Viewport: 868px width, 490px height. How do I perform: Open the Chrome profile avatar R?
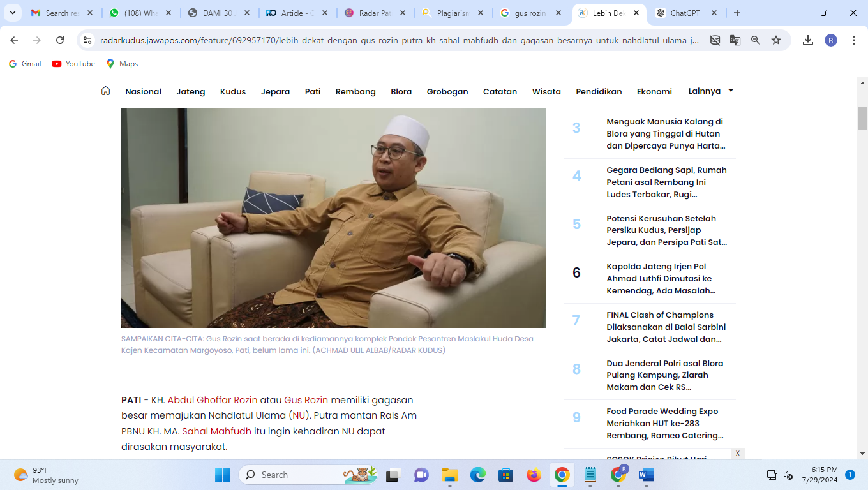(831, 40)
